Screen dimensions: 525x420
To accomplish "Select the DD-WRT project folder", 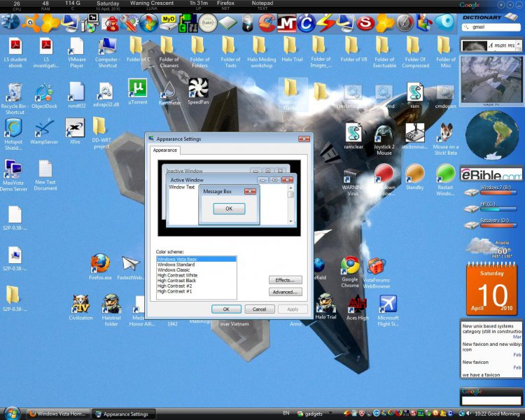I will click(101, 132).
